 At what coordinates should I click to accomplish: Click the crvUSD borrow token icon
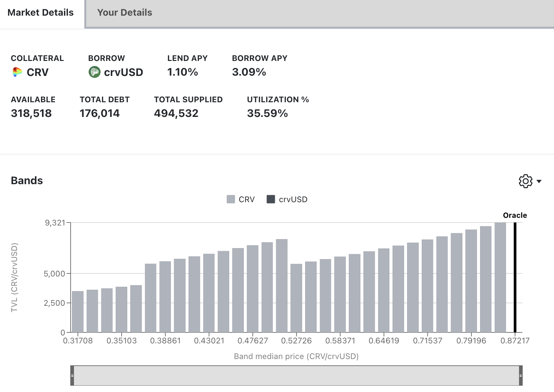coord(94,72)
